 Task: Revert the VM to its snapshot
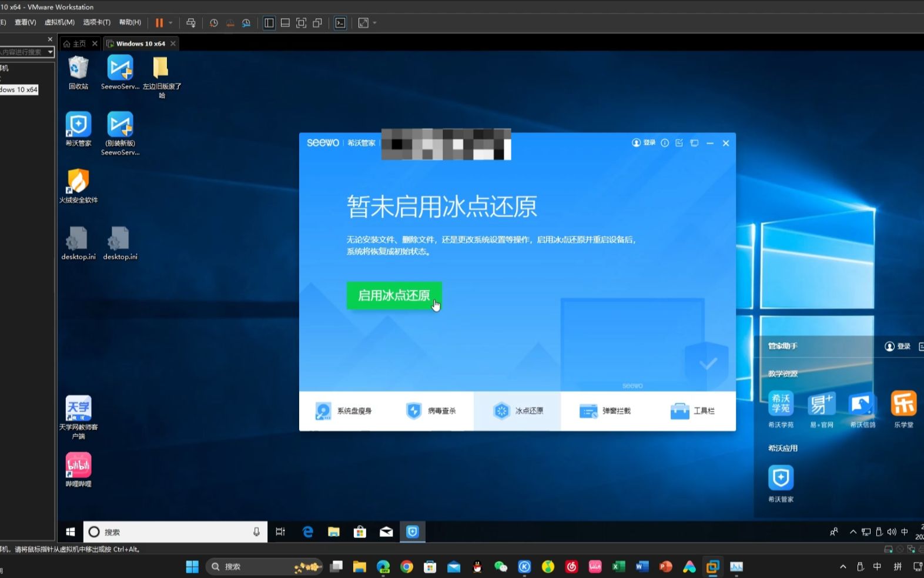pyautogui.click(x=230, y=23)
